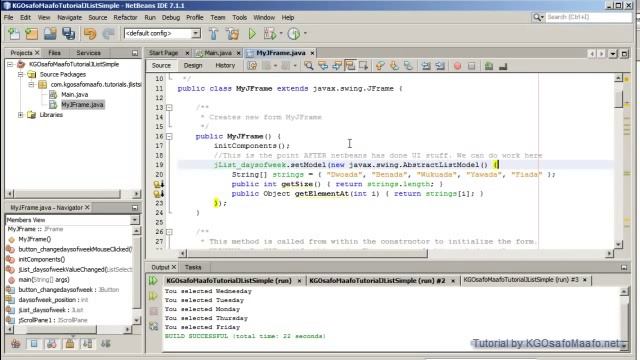The image size is (640, 360).
Task: Open the Members View dropdown in Navigator
Action: (x=134, y=220)
